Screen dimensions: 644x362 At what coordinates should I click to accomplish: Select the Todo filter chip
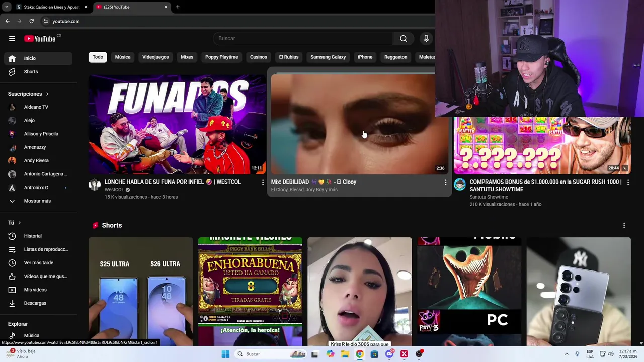(x=98, y=57)
